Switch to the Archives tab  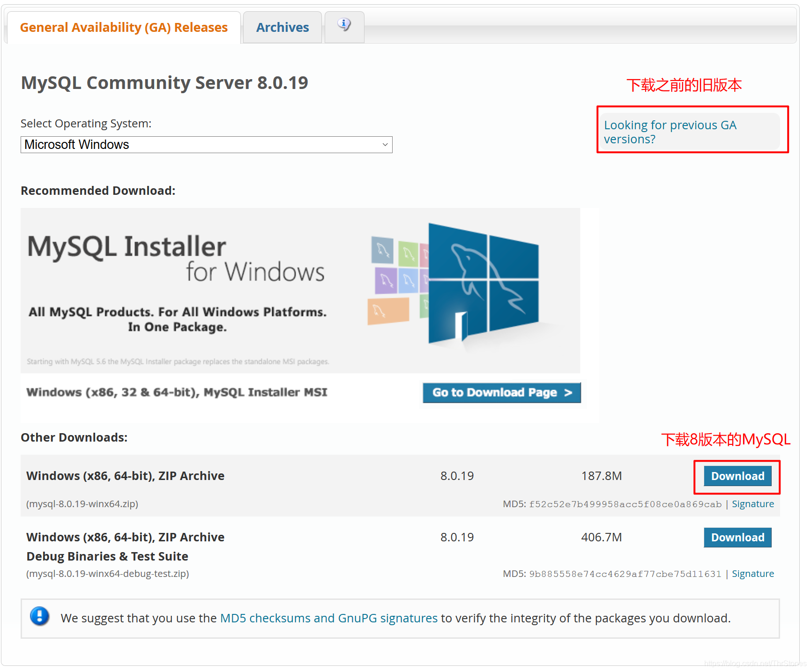(x=283, y=28)
